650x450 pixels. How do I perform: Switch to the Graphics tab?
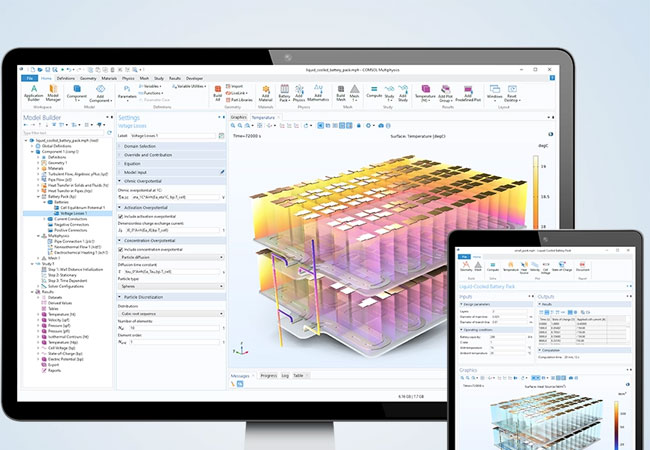point(238,117)
